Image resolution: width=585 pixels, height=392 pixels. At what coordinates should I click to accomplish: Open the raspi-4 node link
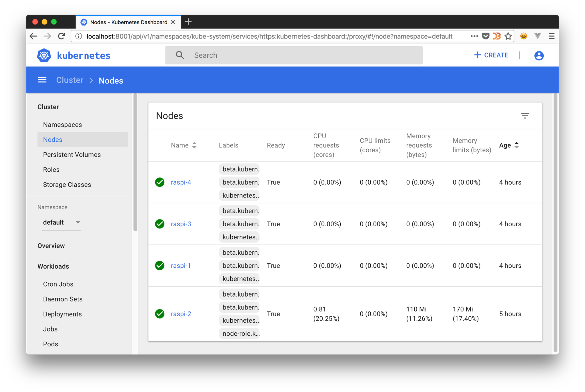coord(181,182)
